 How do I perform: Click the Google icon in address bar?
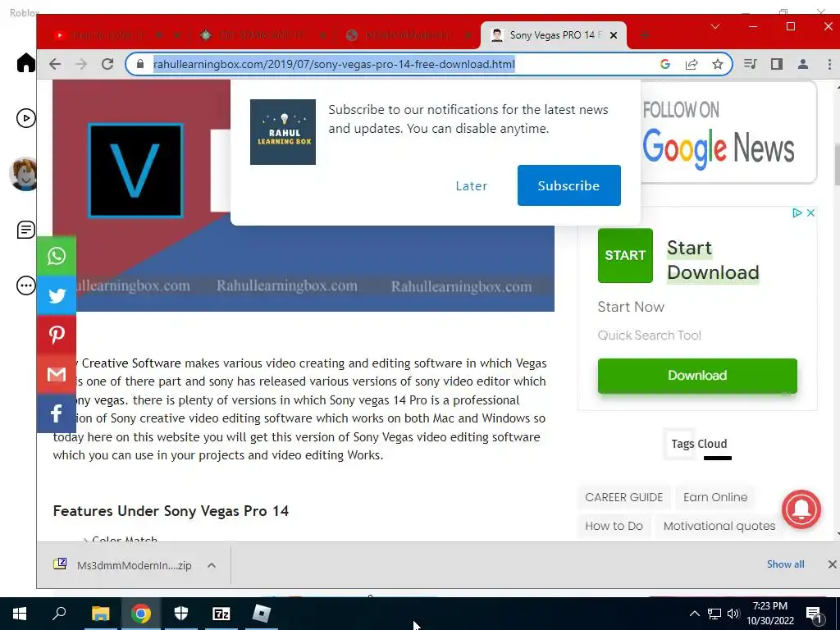pos(665,64)
